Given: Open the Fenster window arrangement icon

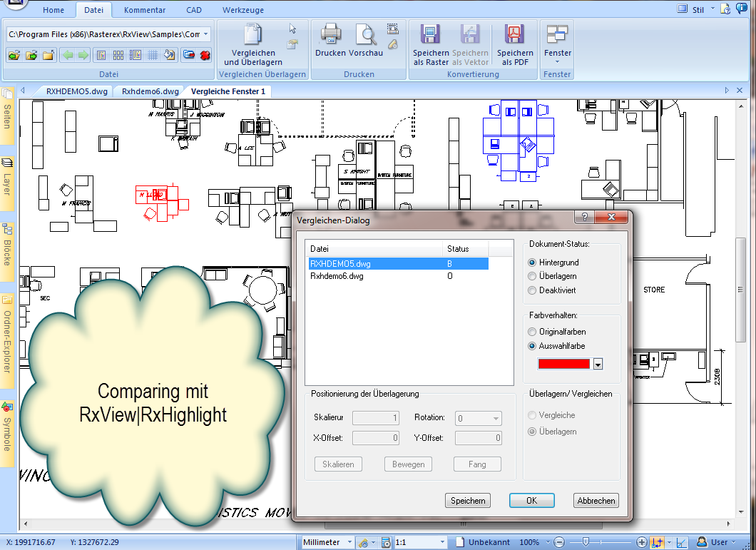Looking at the screenshot, I should click(557, 34).
